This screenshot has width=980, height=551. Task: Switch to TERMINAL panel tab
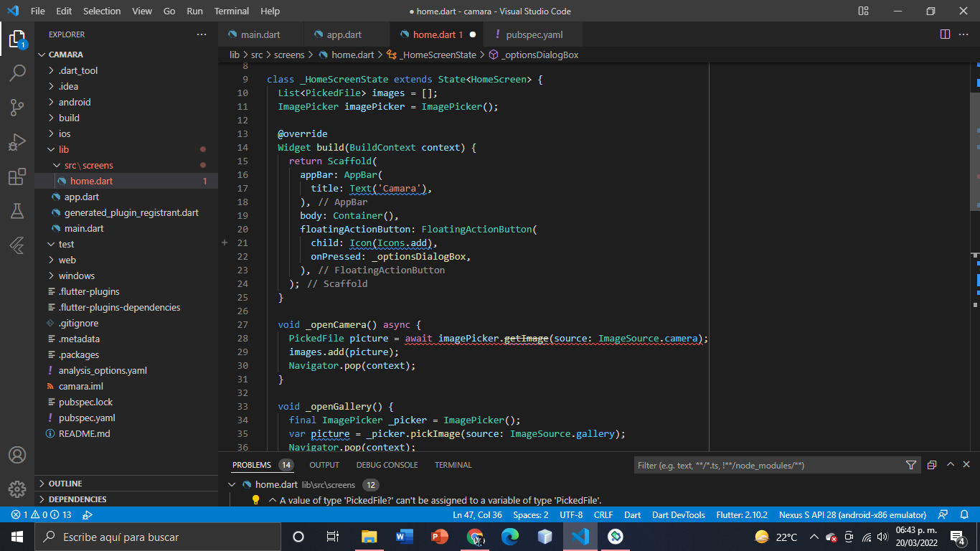453,465
